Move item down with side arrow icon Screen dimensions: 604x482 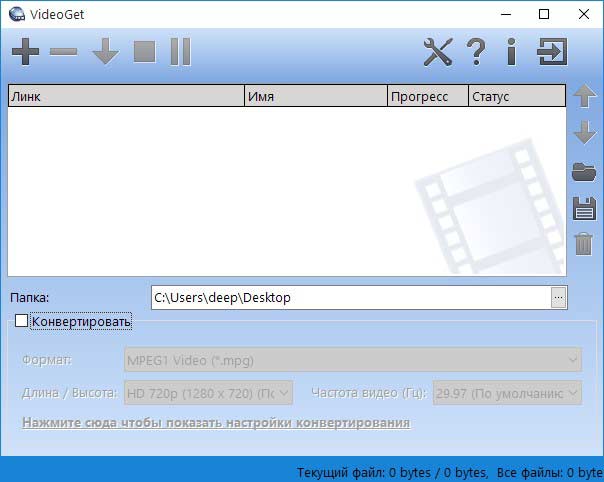point(584,132)
